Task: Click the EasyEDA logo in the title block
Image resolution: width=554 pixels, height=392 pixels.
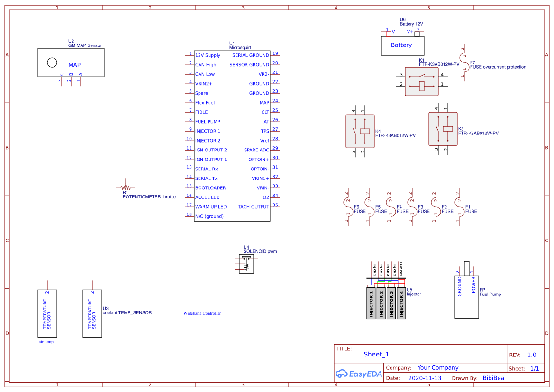Action: tap(359, 374)
